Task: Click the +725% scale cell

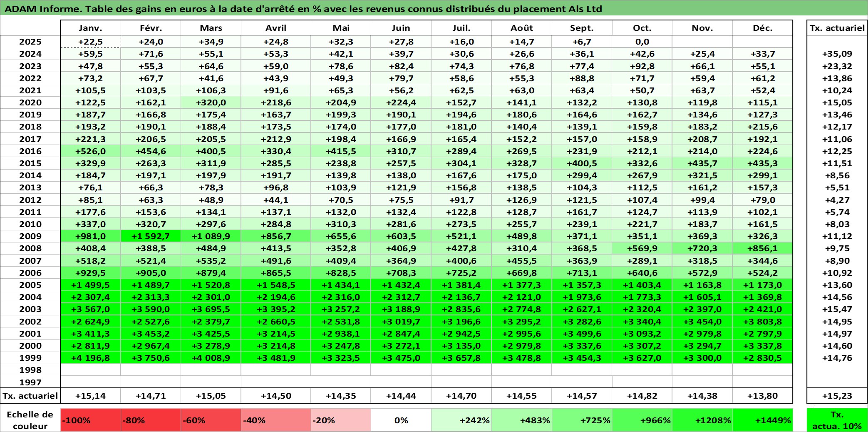Action: click(582, 420)
